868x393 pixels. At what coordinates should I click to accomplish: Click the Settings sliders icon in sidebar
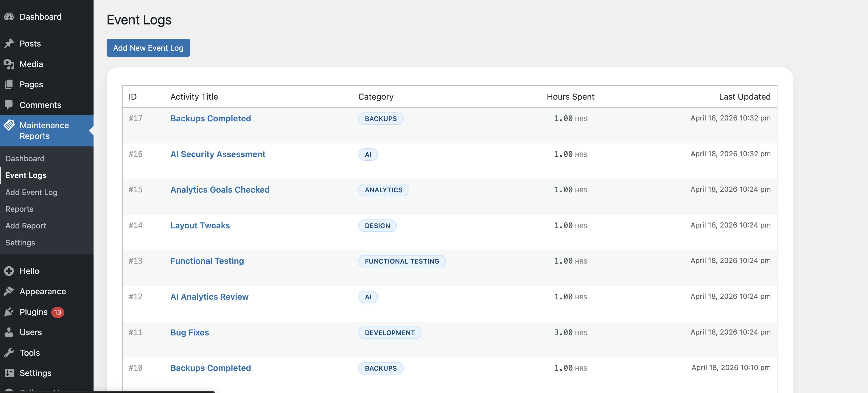pyautogui.click(x=9, y=373)
